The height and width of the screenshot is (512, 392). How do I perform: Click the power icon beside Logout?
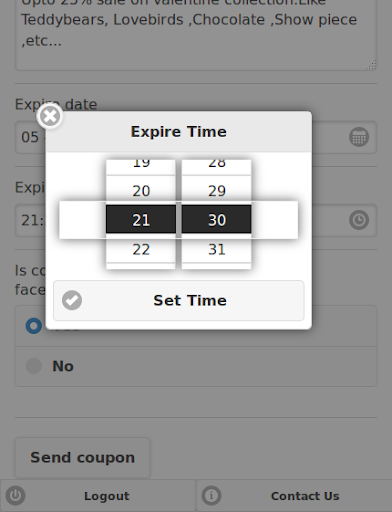coord(15,495)
